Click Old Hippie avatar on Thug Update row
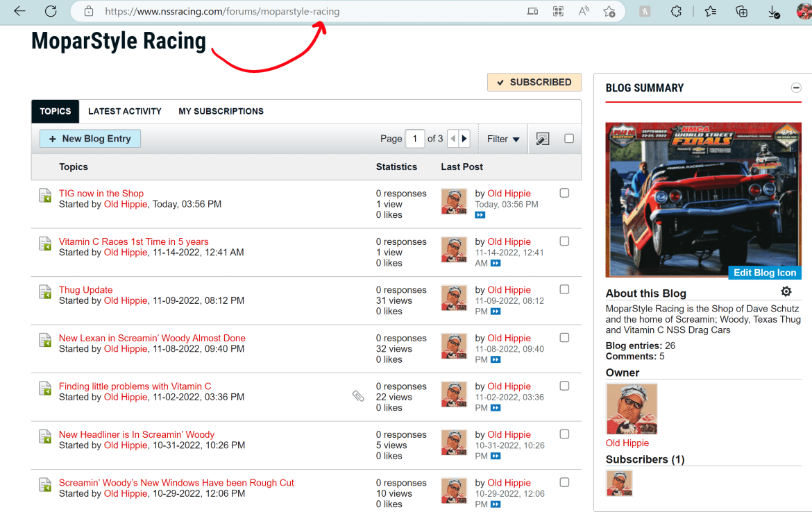 pos(454,298)
